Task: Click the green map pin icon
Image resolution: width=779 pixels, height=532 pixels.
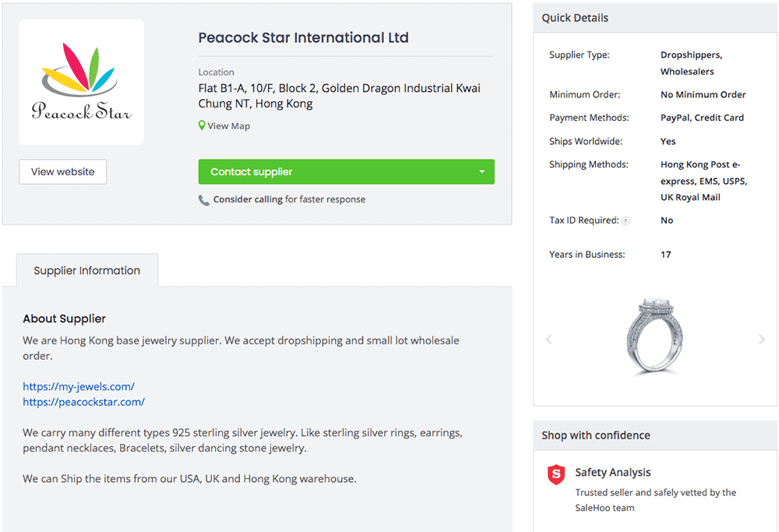Action: coord(202,125)
